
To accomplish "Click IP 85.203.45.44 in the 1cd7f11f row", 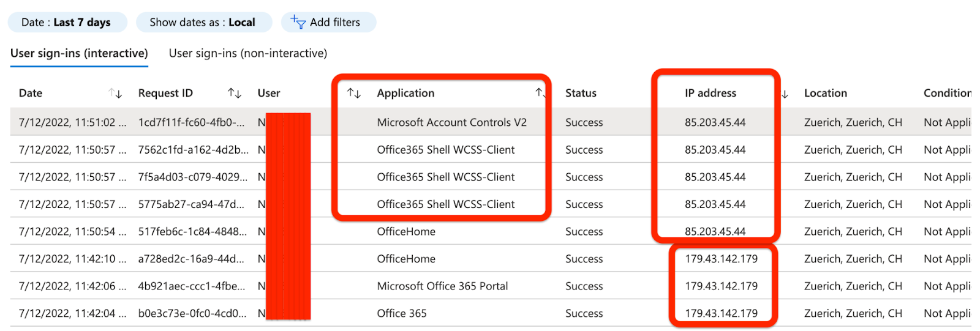I will tap(715, 122).
